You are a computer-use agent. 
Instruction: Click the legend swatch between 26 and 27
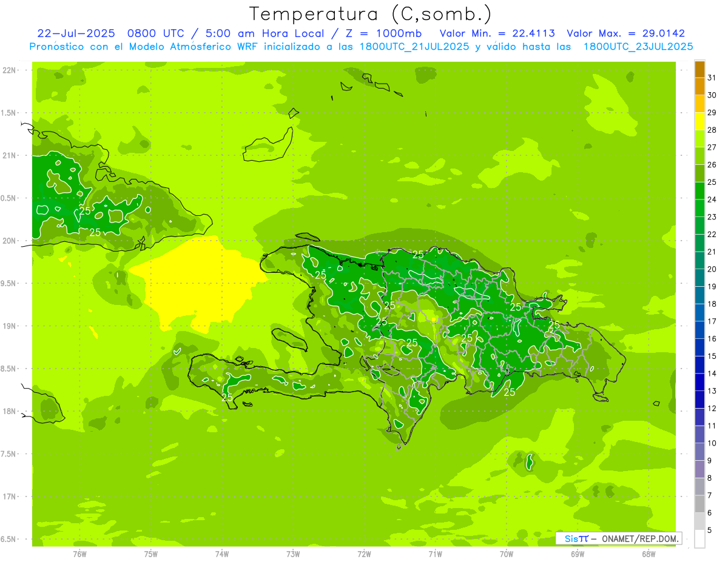(699, 156)
